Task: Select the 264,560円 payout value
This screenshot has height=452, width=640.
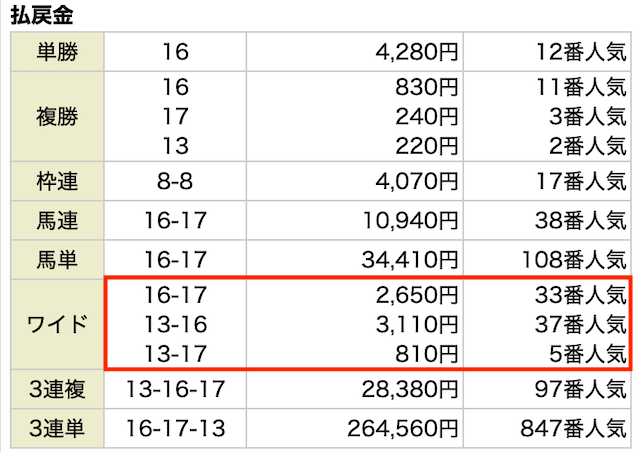Action: pos(402,428)
